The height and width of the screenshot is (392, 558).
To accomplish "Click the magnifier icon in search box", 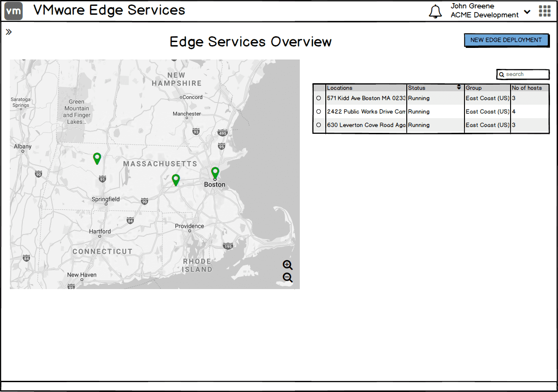I will tap(502, 75).
